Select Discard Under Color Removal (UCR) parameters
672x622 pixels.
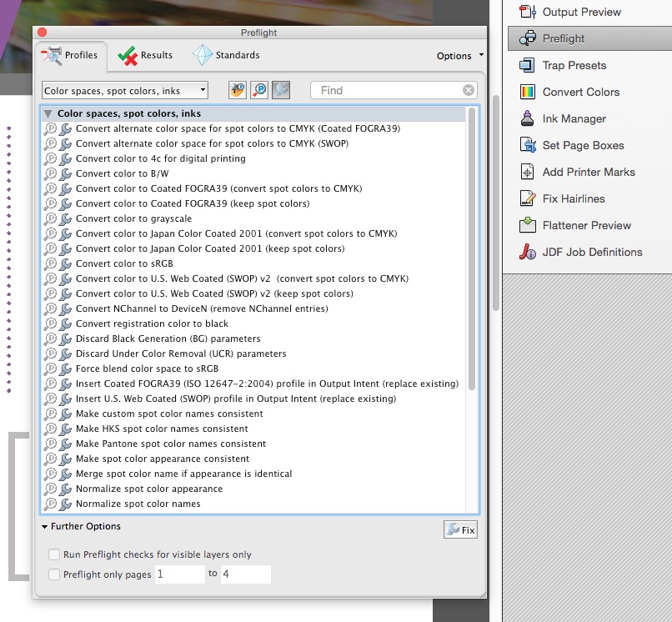click(x=181, y=354)
